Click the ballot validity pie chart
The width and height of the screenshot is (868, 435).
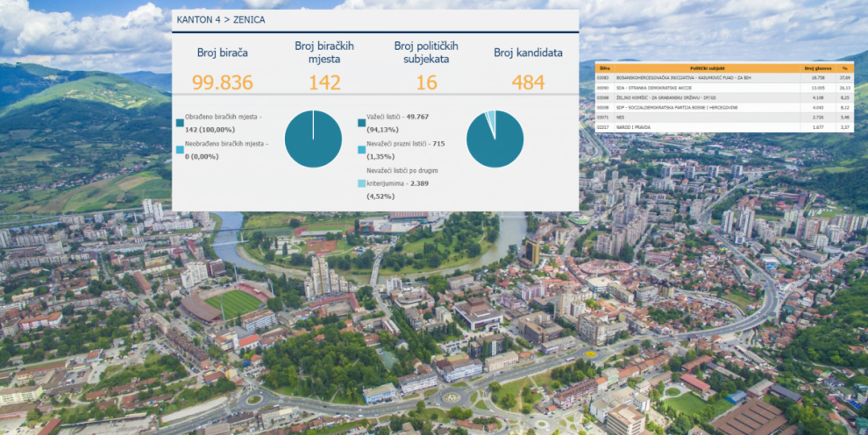tap(494, 139)
